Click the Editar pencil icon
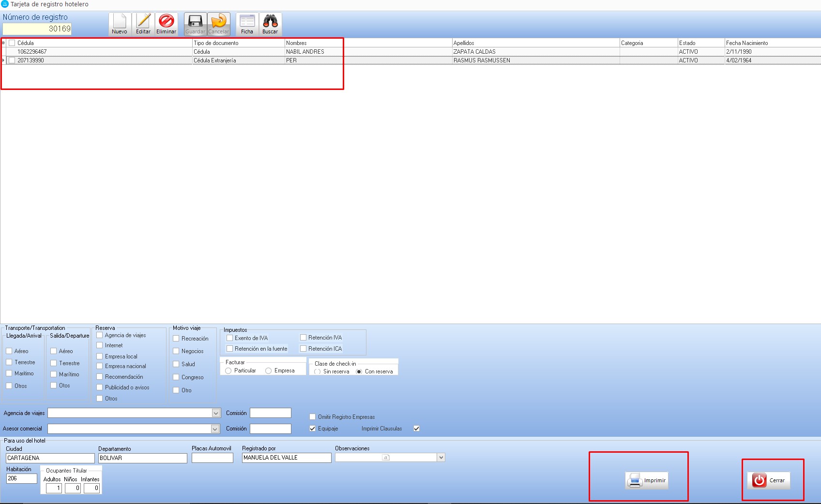 coord(143,22)
